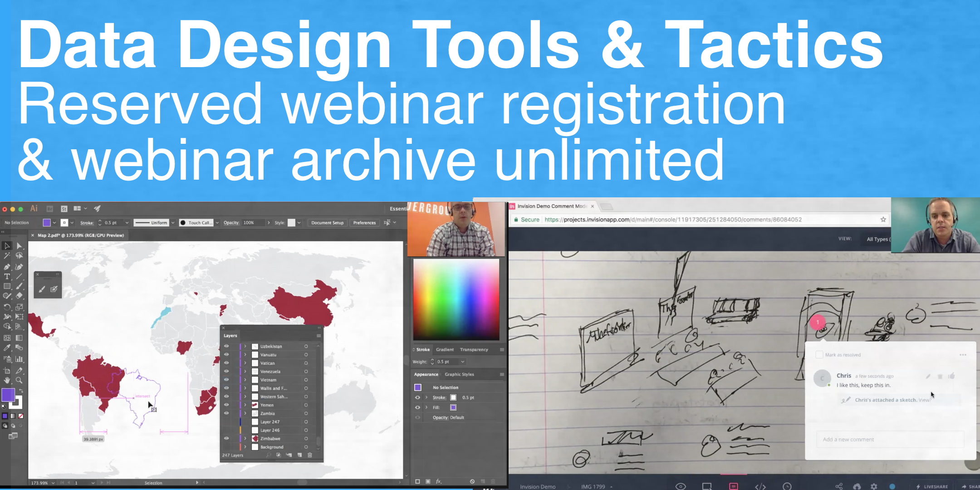Select the Rotate tool
Image resolution: width=980 pixels, height=490 pixels.
coord(7,307)
